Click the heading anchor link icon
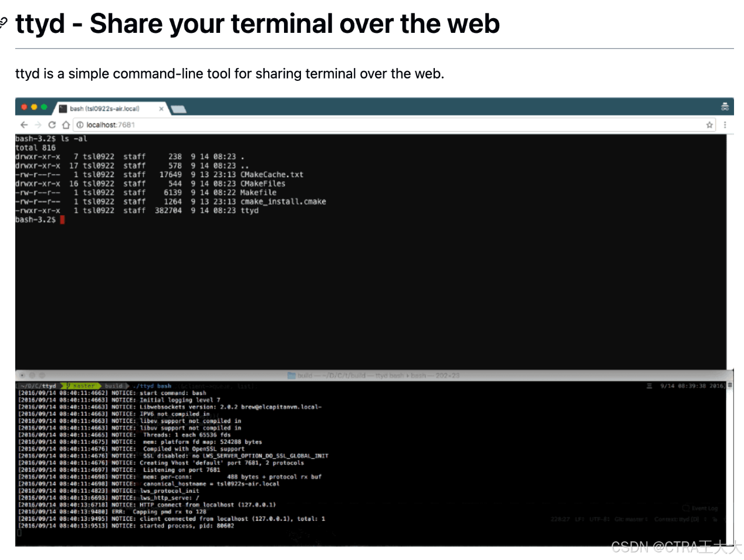 tap(4, 23)
